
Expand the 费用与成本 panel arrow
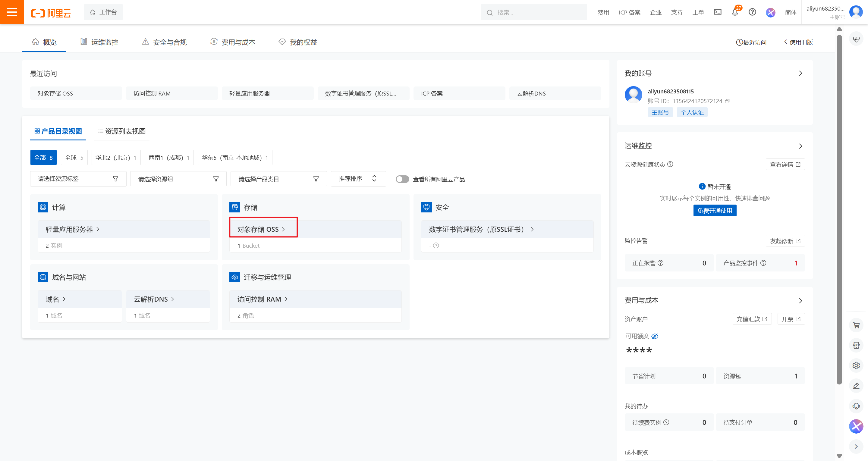pyautogui.click(x=800, y=301)
